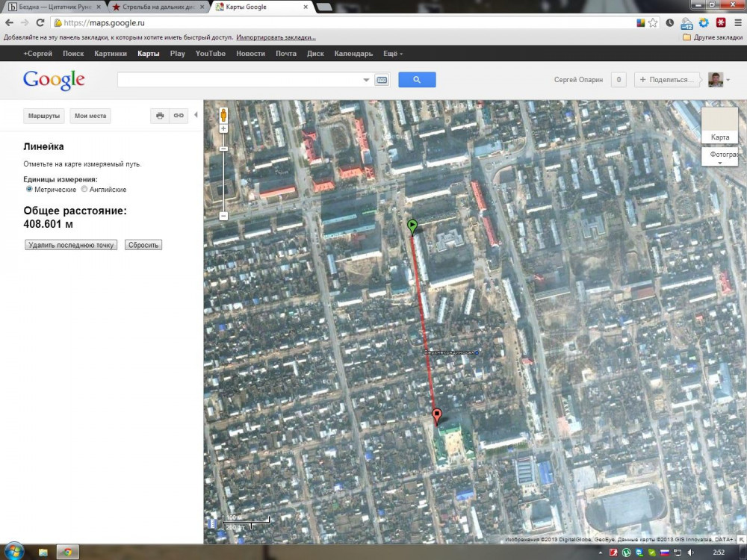Click the Street View pegman icon
This screenshot has height=560, width=747.
[223, 115]
